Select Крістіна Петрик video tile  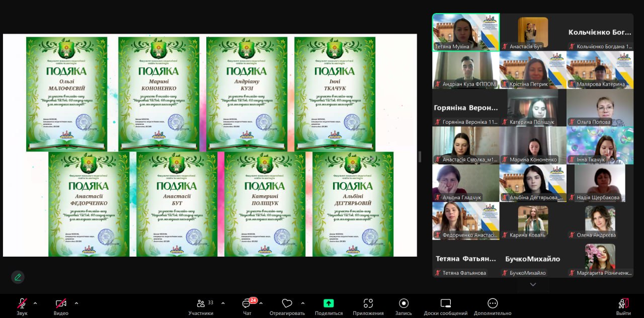coord(533,70)
